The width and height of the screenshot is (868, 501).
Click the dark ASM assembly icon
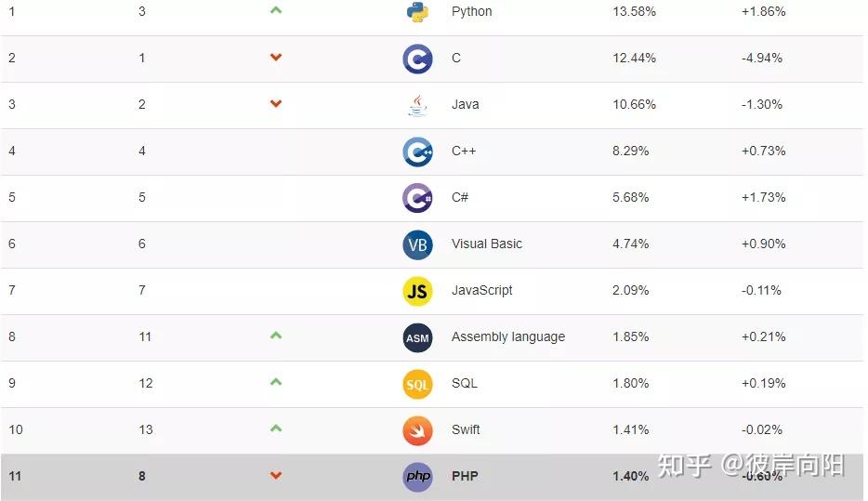(417, 337)
